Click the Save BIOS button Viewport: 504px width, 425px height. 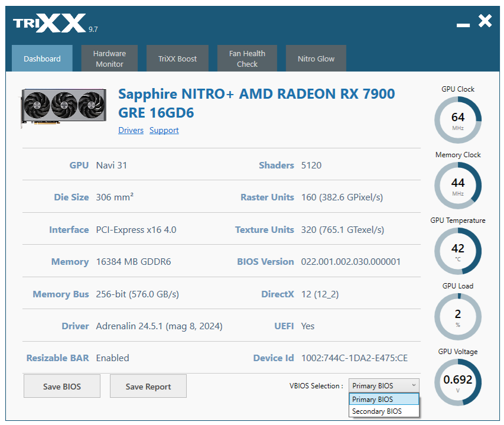click(x=62, y=386)
